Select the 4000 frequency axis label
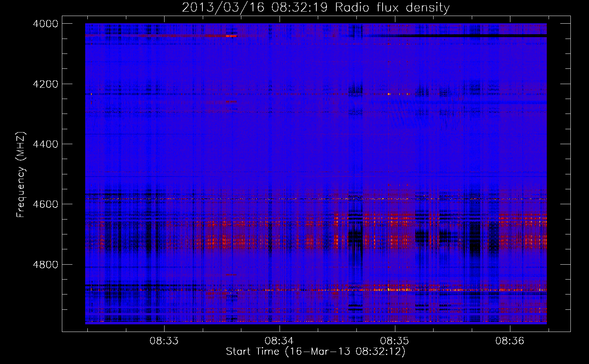This screenshot has height=364, width=589. (45, 24)
